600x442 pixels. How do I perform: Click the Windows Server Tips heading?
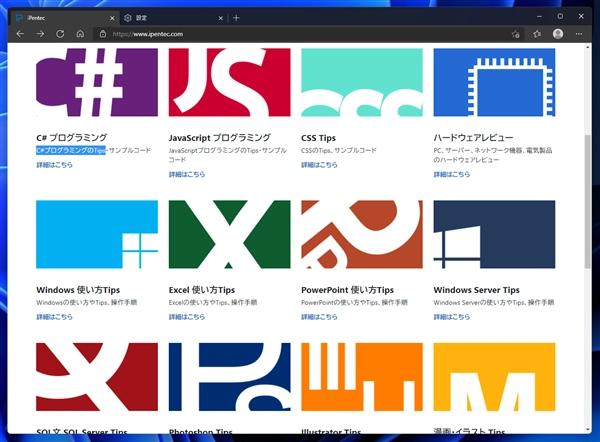476,290
